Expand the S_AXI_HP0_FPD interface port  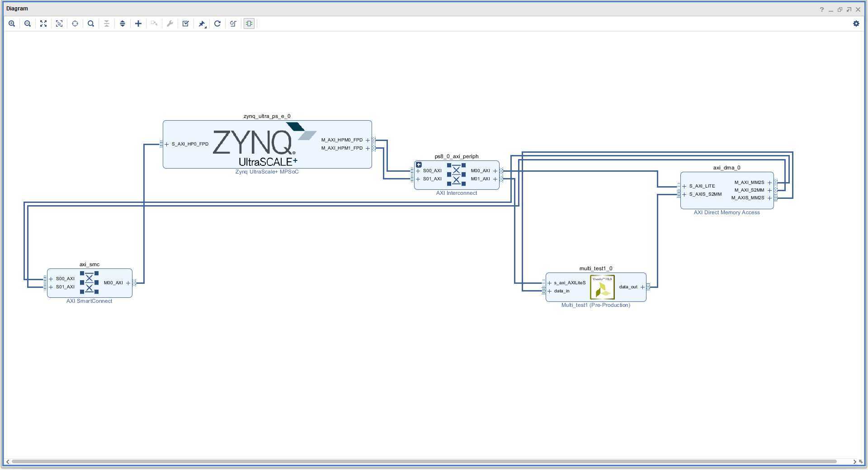click(167, 144)
